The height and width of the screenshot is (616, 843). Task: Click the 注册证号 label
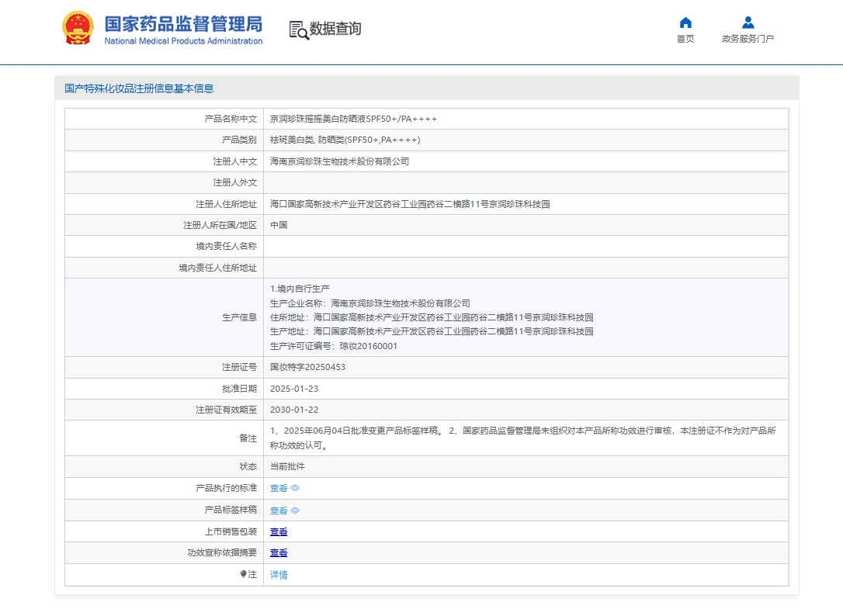pyautogui.click(x=239, y=367)
